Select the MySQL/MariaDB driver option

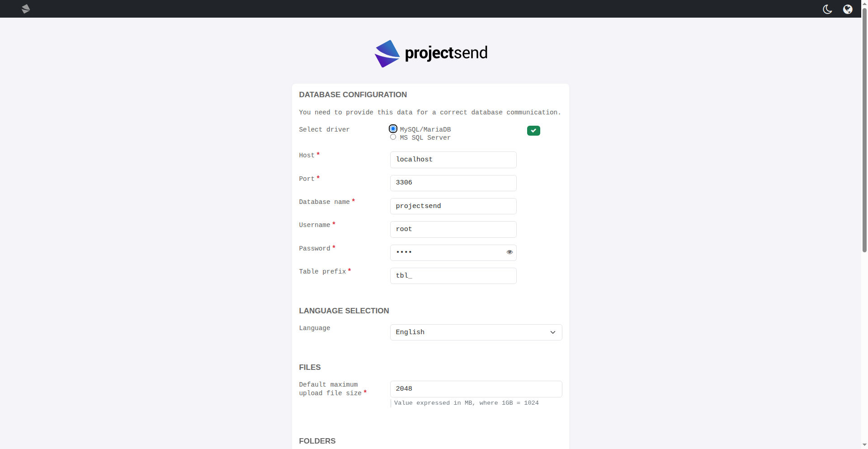(393, 129)
